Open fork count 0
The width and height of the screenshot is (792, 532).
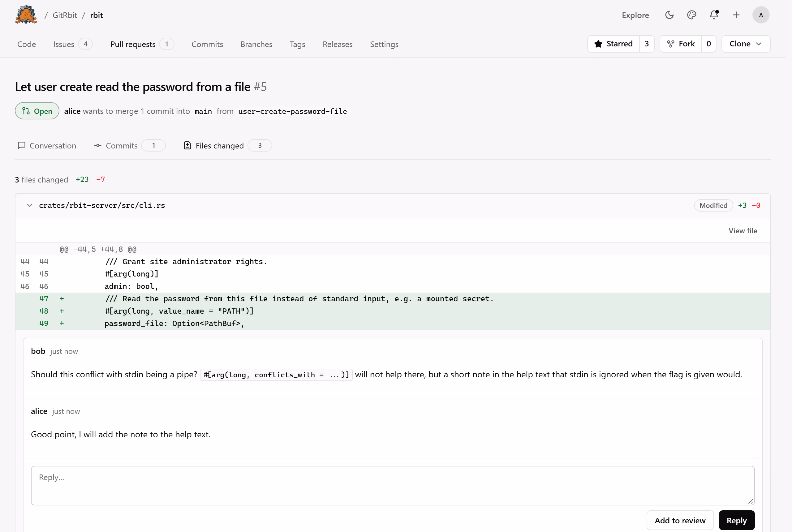tap(708, 44)
